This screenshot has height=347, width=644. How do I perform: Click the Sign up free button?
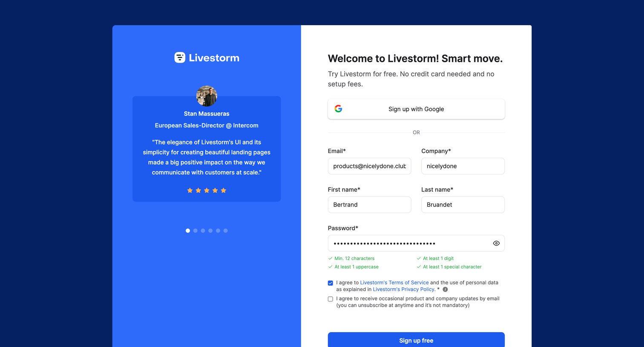coord(416,340)
